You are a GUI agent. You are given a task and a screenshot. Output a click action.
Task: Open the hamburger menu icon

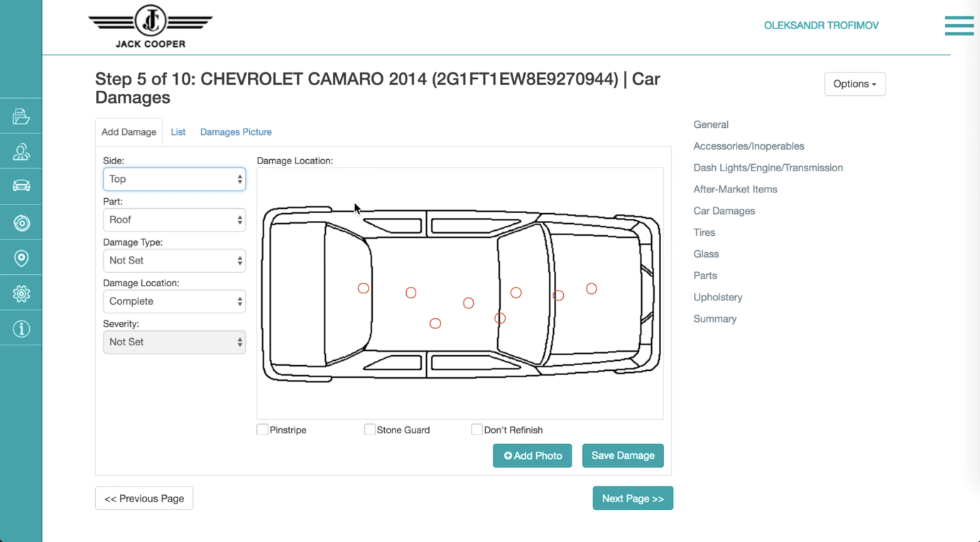(959, 26)
